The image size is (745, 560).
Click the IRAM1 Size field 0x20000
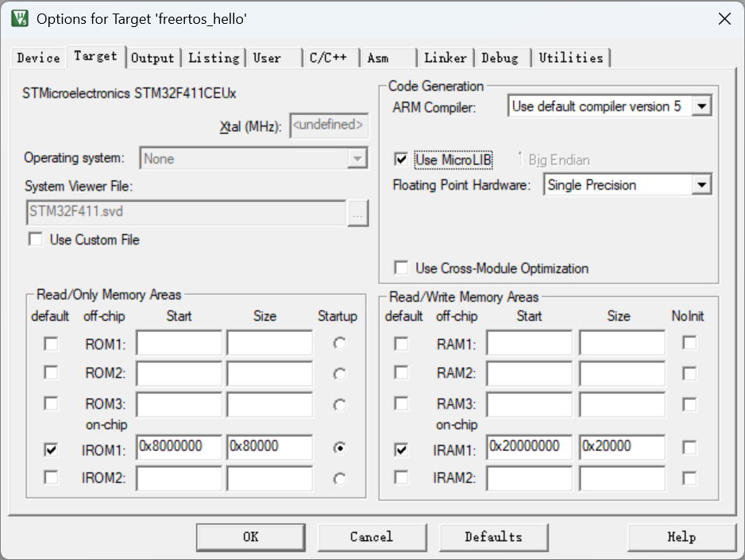pyautogui.click(x=622, y=447)
